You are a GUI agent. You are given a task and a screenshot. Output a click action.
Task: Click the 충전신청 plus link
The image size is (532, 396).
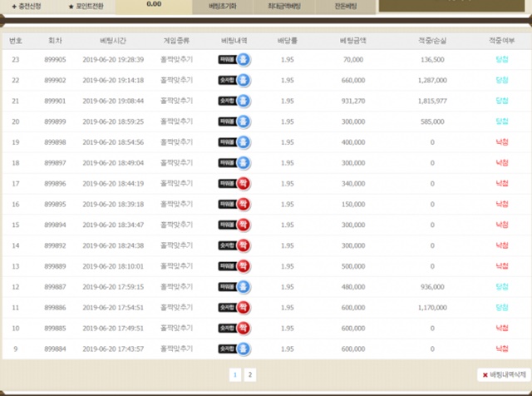pos(27,7)
